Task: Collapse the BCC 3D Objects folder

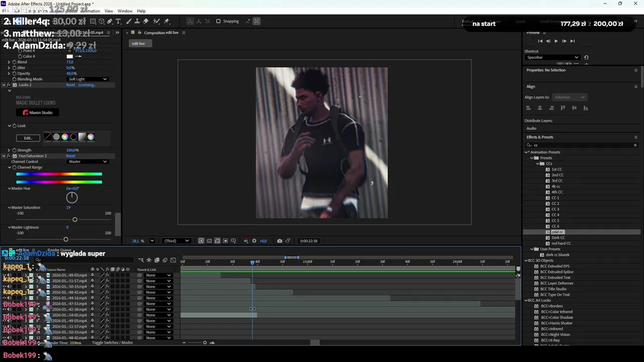Action: (x=526, y=260)
